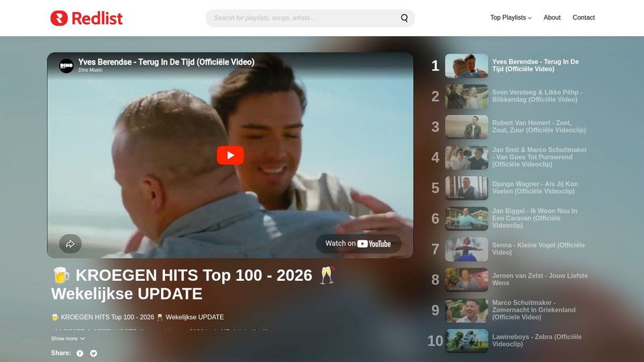Share playlist on Facebook
644x362 pixels.
click(x=80, y=353)
